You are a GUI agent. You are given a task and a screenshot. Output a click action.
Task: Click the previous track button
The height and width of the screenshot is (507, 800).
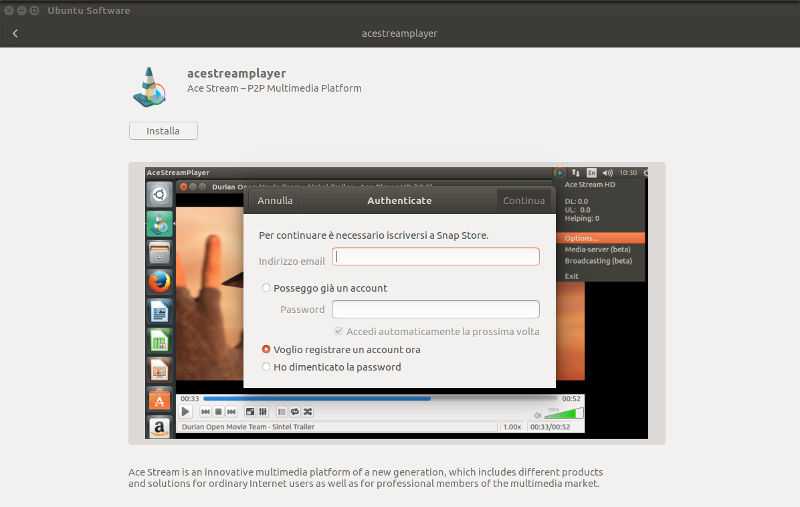point(205,412)
